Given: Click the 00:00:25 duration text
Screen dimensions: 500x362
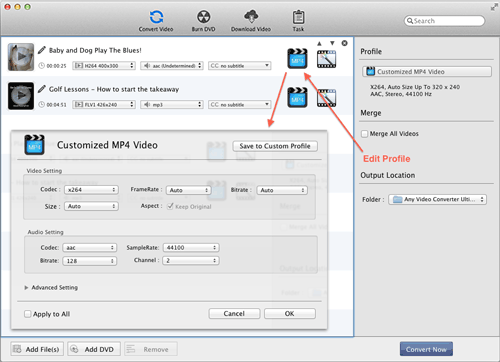Looking at the screenshot, I should tap(56, 66).
